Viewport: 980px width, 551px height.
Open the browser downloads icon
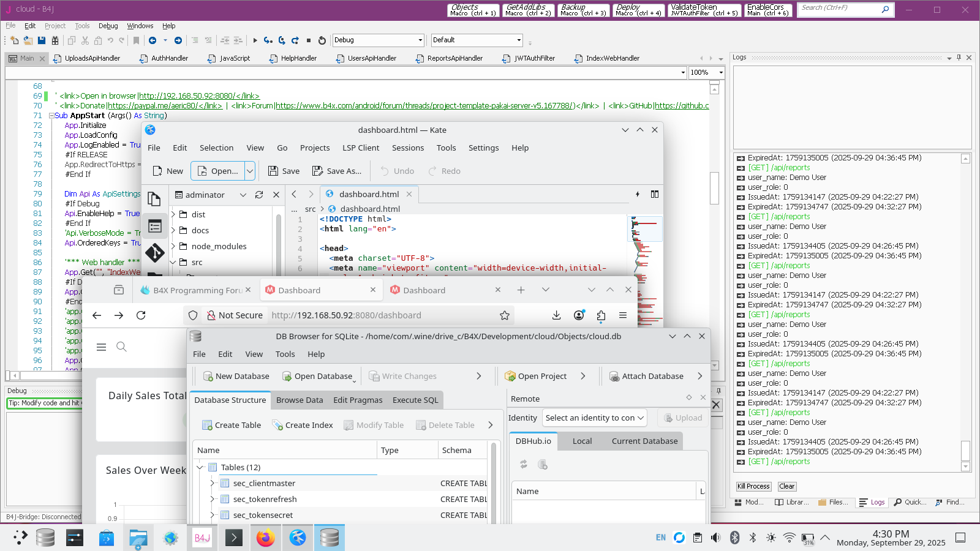556,315
